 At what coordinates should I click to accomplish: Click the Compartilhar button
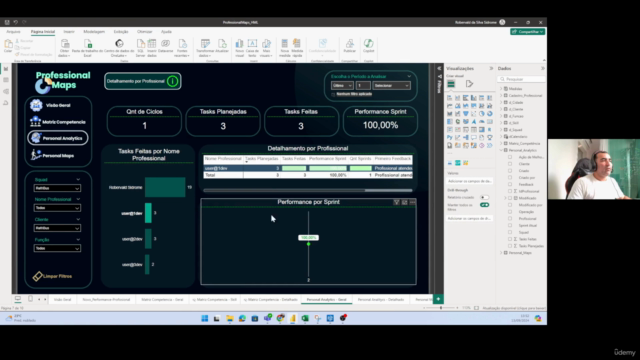(x=527, y=31)
